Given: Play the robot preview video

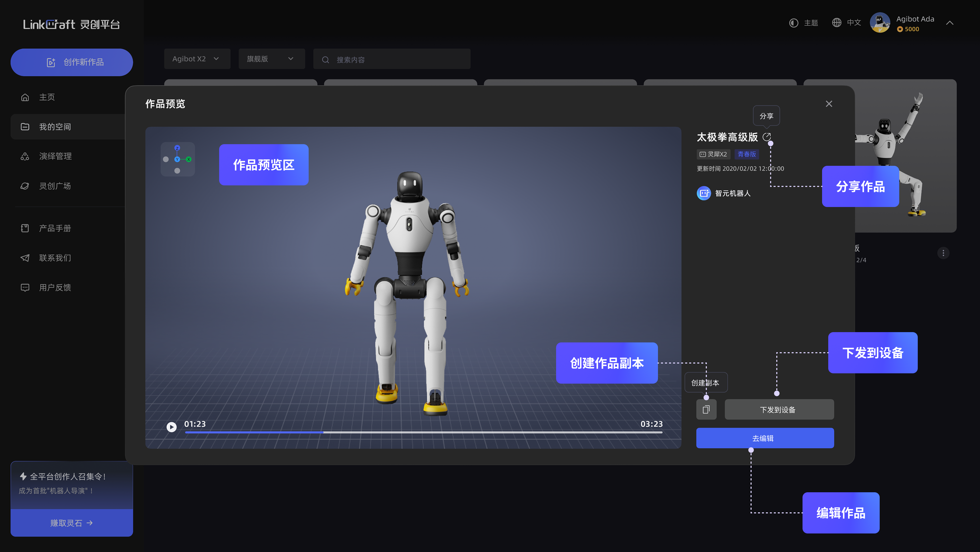Looking at the screenshot, I should (172, 427).
